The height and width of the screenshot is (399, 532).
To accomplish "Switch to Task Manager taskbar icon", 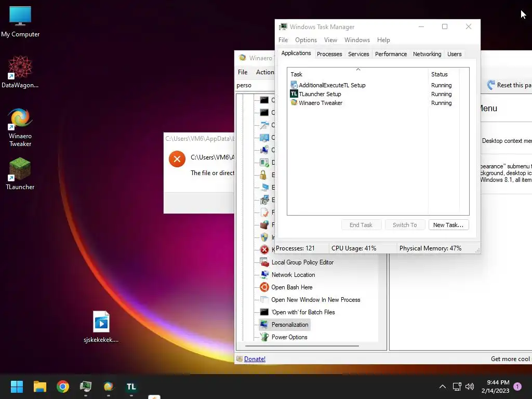I will click(x=86, y=387).
